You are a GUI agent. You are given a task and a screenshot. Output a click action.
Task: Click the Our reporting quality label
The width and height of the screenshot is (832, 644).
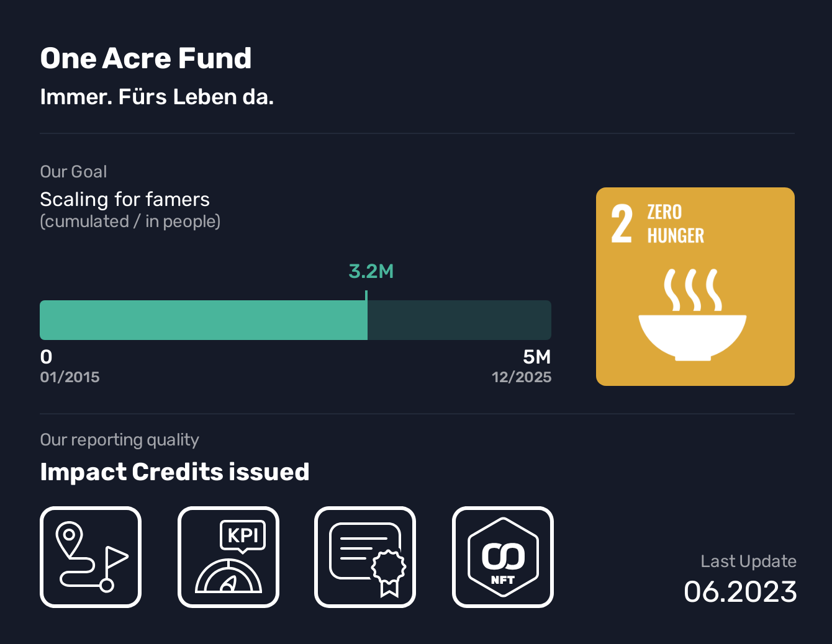[x=119, y=440]
